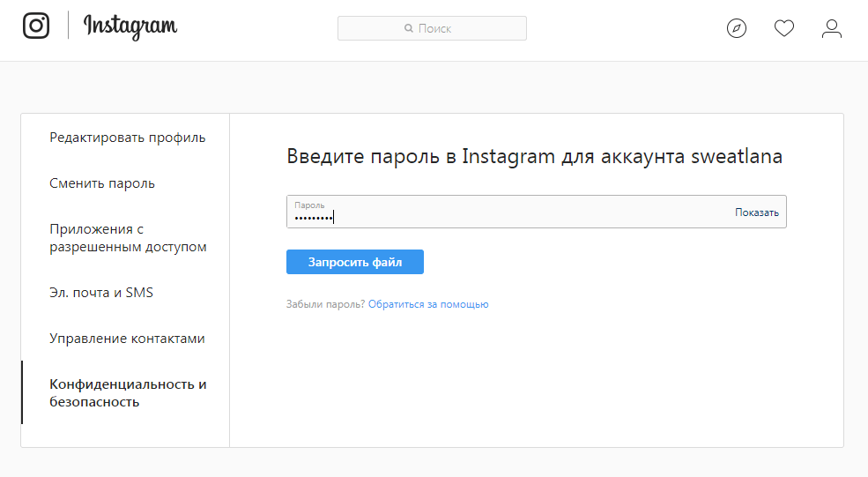Click the small Пароль label inside the field
Image resolution: width=868 pixels, height=477 pixels.
tap(309, 205)
